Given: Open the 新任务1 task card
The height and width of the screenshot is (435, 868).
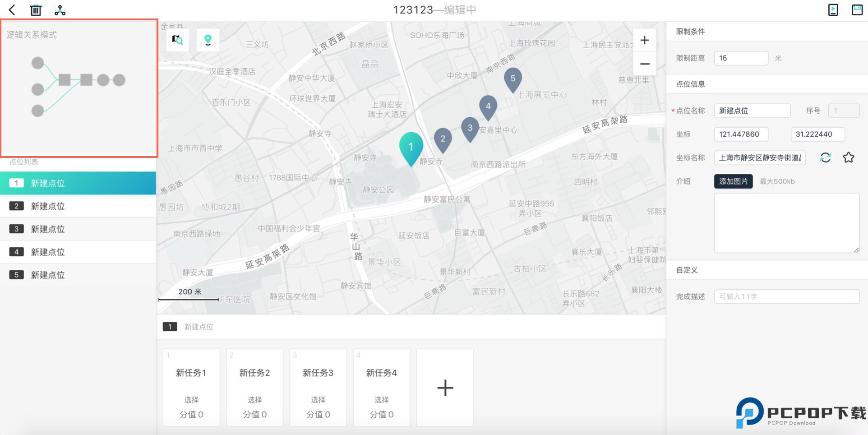Looking at the screenshot, I should click(191, 388).
